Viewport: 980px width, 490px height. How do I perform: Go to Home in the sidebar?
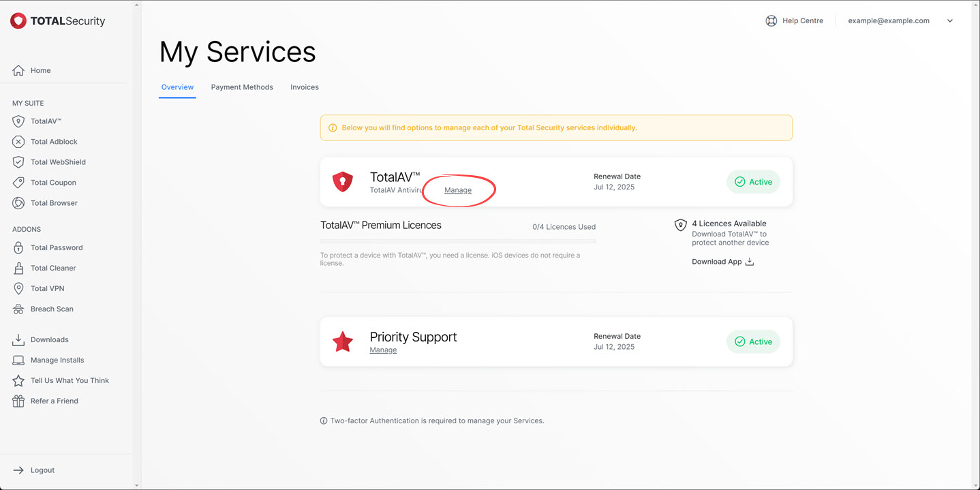click(x=40, y=70)
